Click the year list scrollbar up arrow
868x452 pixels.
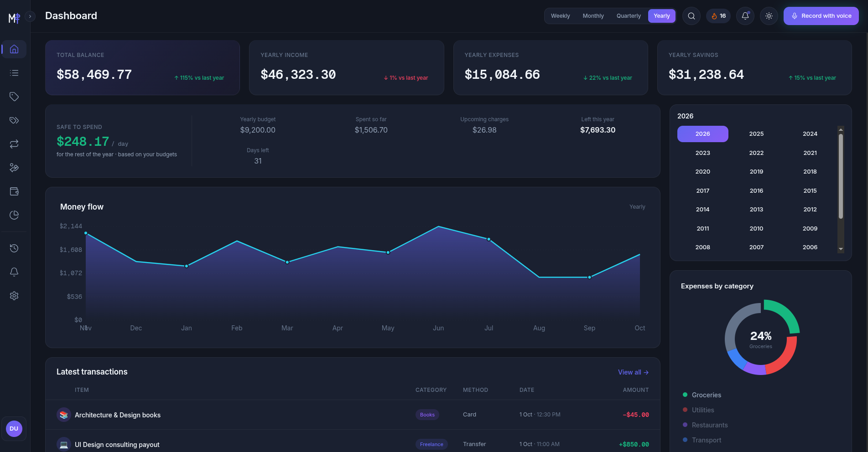tap(841, 130)
